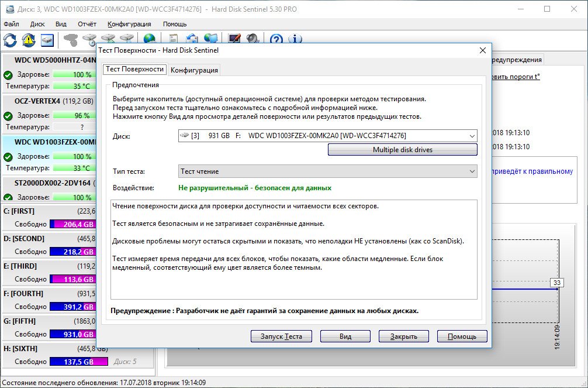This screenshot has height=388, width=588.
Task: Select the G: [FIFTH] partition
Action: pos(49,327)
